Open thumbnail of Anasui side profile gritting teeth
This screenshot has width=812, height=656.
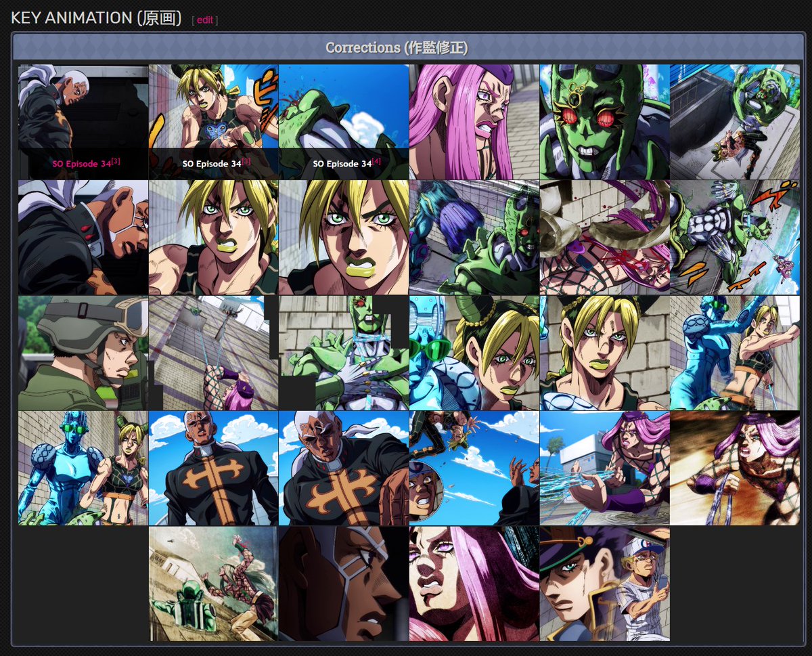pos(474,122)
